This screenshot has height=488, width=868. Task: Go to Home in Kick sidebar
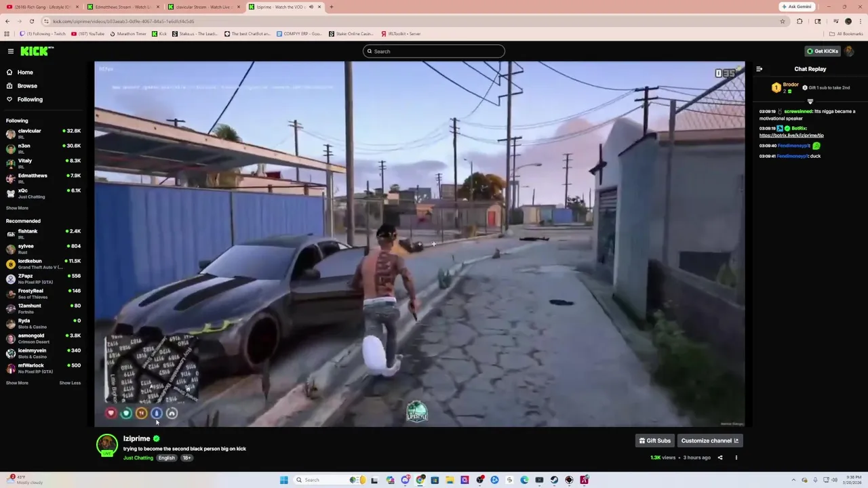[x=20, y=73]
